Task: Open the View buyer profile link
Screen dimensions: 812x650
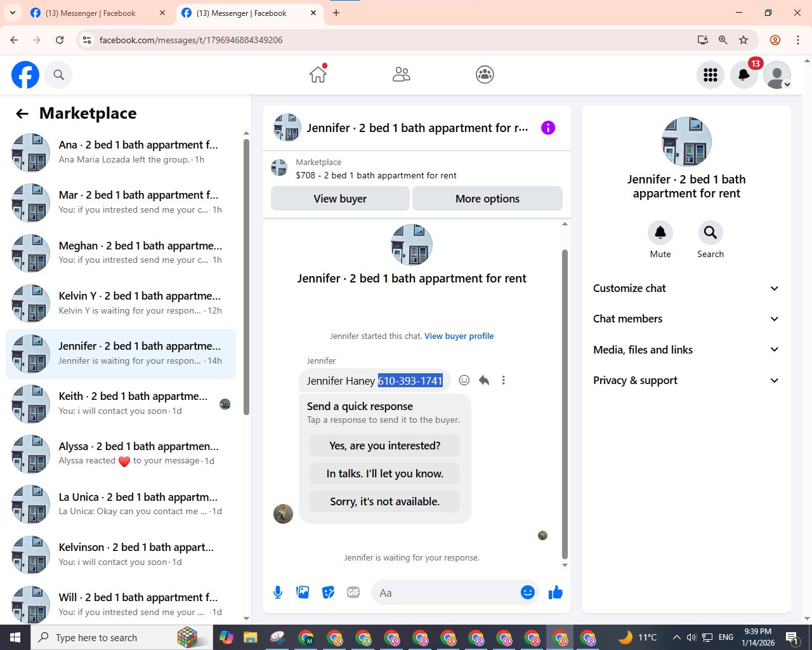Action: click(459, 336)
